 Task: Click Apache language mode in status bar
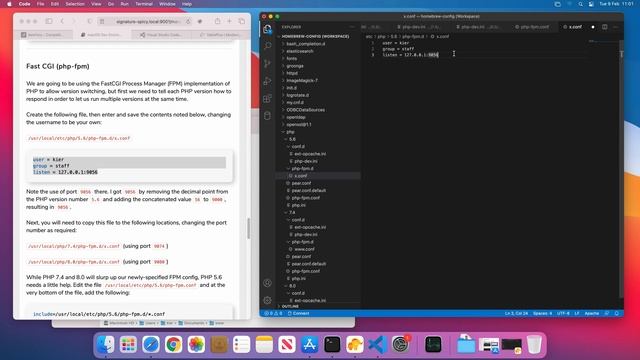(591, 313)
